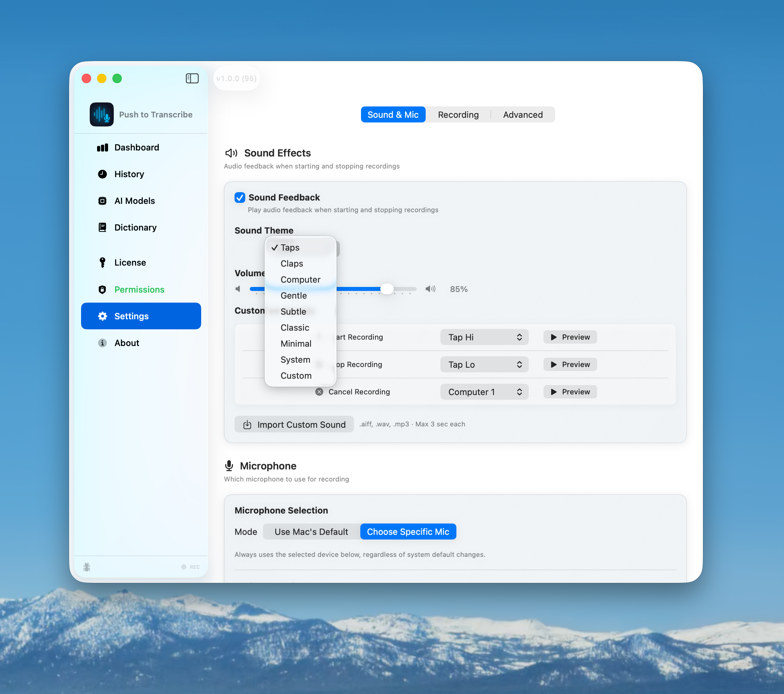784x694 pixels.
Task: Open the Tap Hi sound dropdown
Action: [484, 337]
